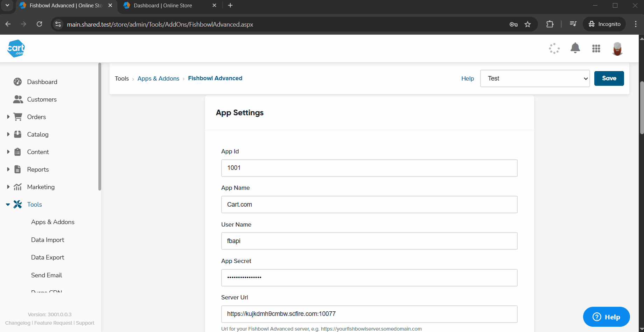The image size is (644, 332).
Task: View site information icon in address bar
Action: click(x=58, y=24)
